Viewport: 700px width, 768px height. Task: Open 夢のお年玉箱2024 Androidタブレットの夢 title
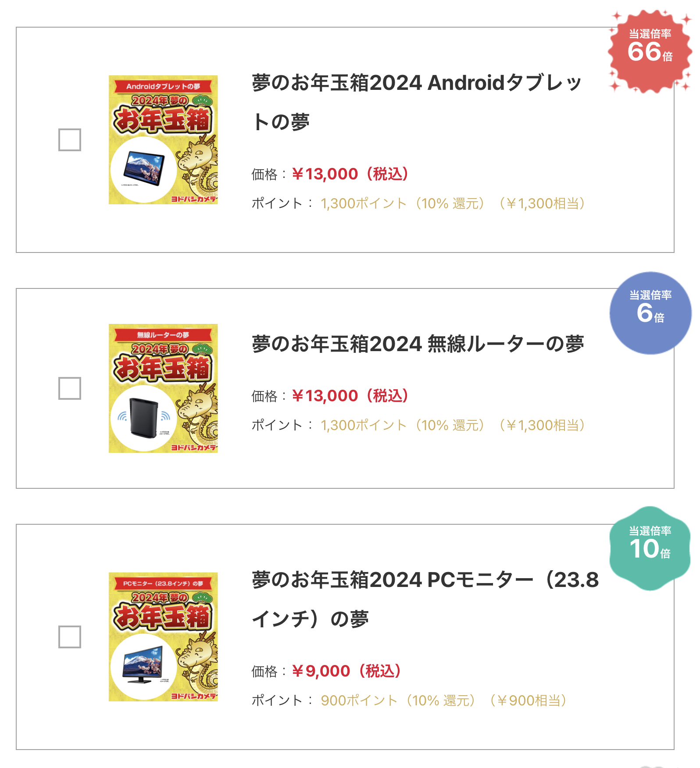416,102
